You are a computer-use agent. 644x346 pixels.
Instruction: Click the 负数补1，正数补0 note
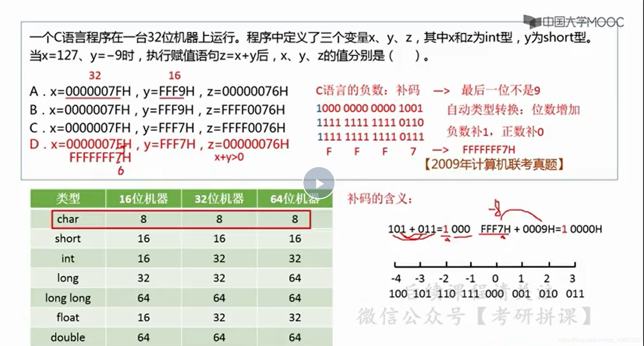495,131
